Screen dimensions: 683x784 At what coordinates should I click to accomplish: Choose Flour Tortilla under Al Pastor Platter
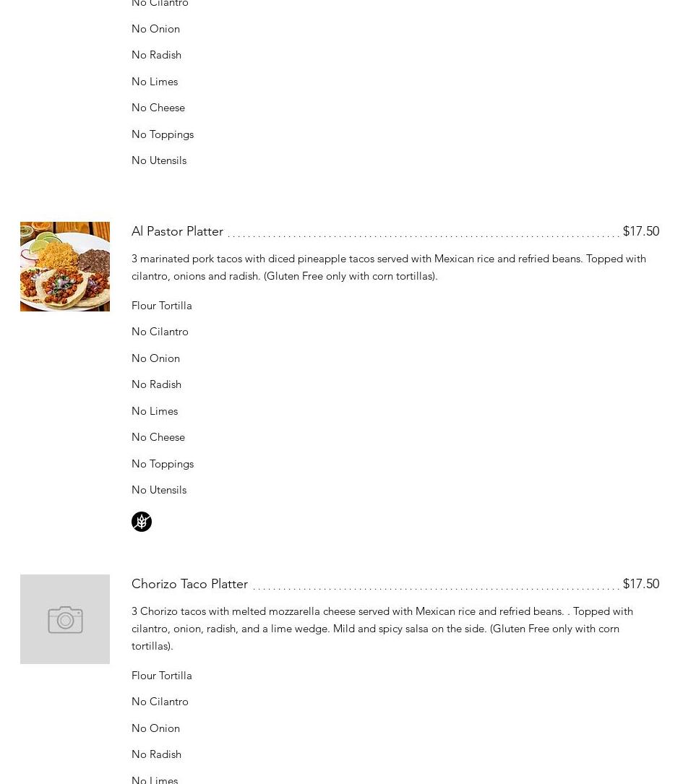[161, 306]
